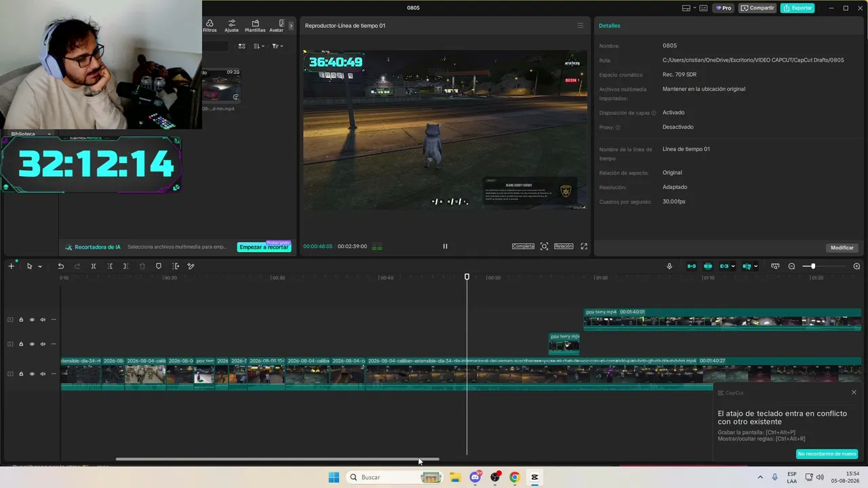868x488 pixels.
Task: Open the auto-edit wand tool in timeline toolbar
Action: pyautogui.click(x=191, y=266)
